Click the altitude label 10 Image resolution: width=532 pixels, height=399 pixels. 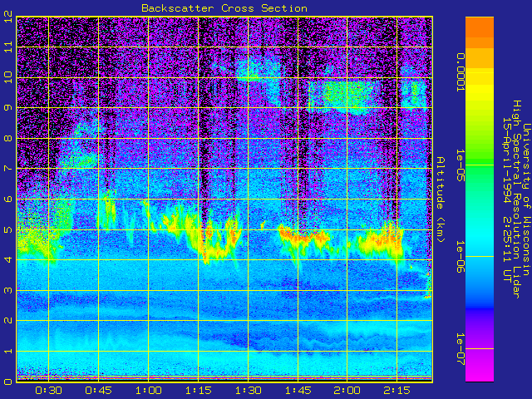[8, 77]
